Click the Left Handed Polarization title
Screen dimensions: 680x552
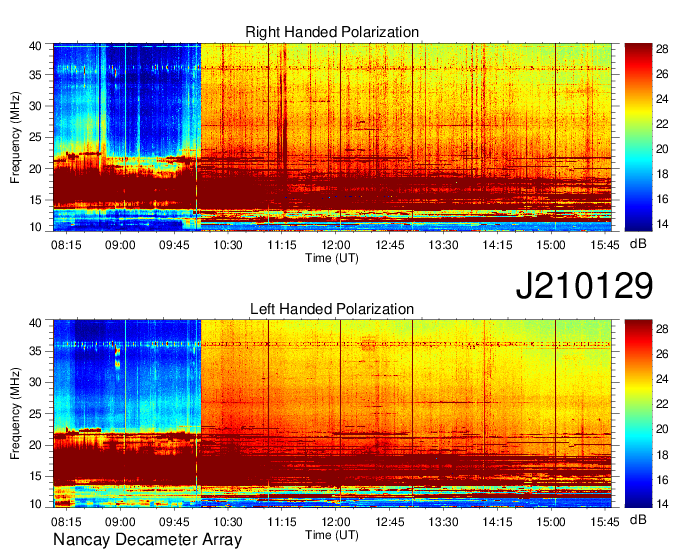332,309
